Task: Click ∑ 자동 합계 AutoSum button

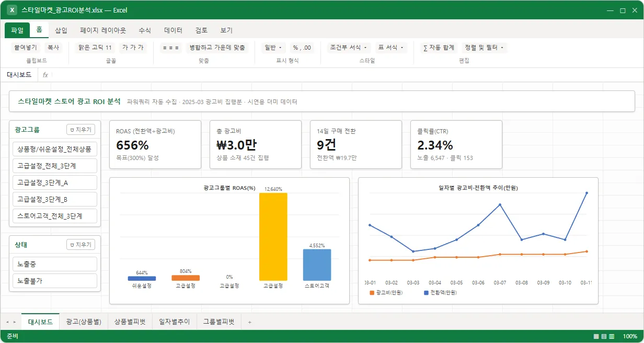Action: [x=439, y=48]
